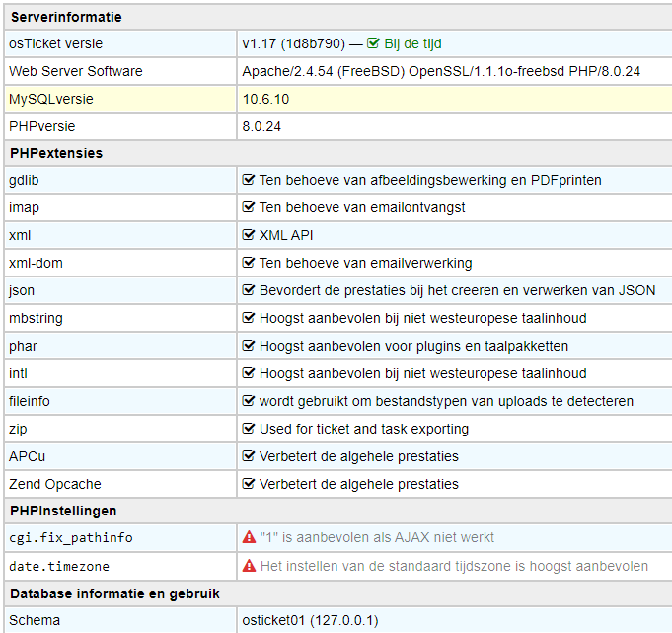Select the 'zip' extension name
This screenshot has width=672, height=633.
point(18,429)
